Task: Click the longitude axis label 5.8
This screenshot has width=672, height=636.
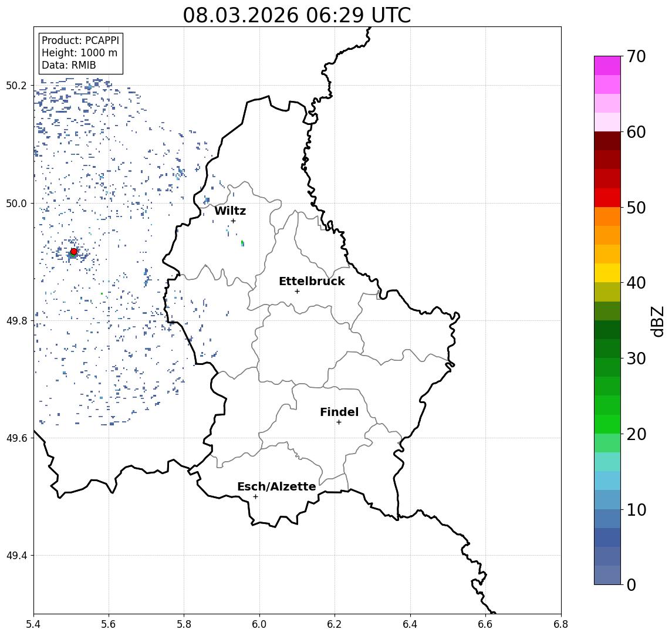Action: coord(184,624)
